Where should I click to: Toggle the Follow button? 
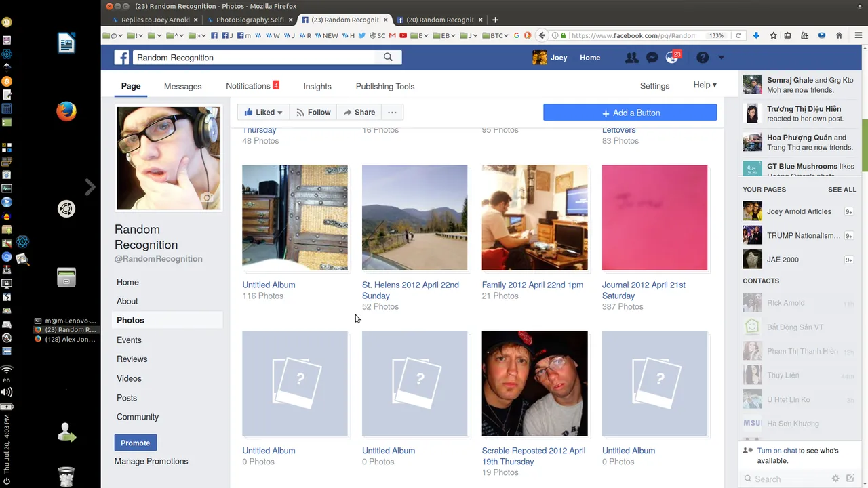coord(313,113)
